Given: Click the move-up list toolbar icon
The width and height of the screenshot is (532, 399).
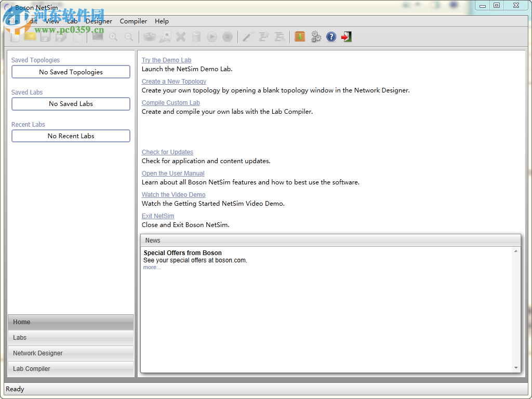Looking at the screenshot, I should 264,37.
